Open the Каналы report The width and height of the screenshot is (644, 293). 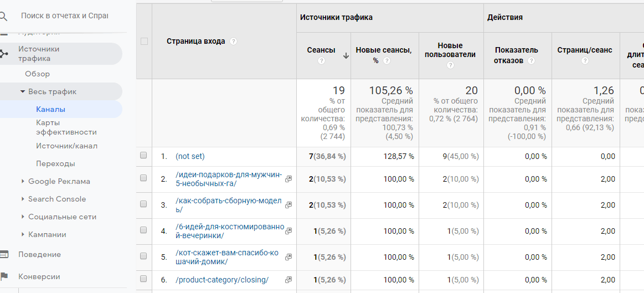[50, 109]
